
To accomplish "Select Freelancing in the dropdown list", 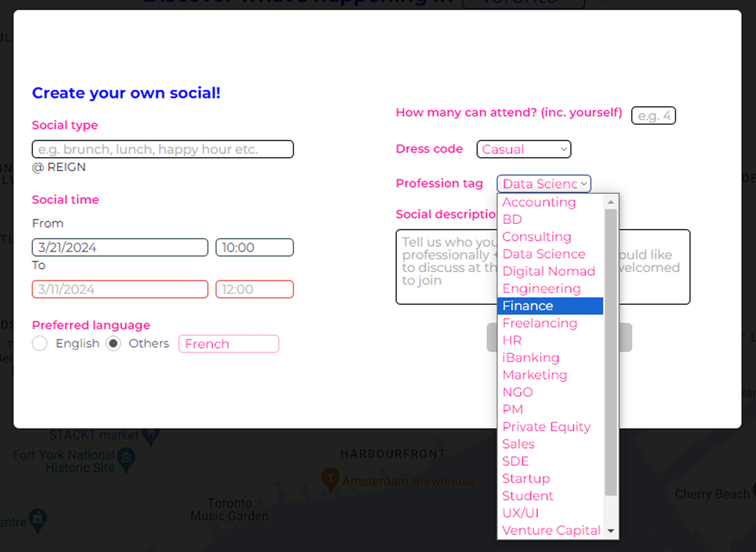I will [550, 323].
